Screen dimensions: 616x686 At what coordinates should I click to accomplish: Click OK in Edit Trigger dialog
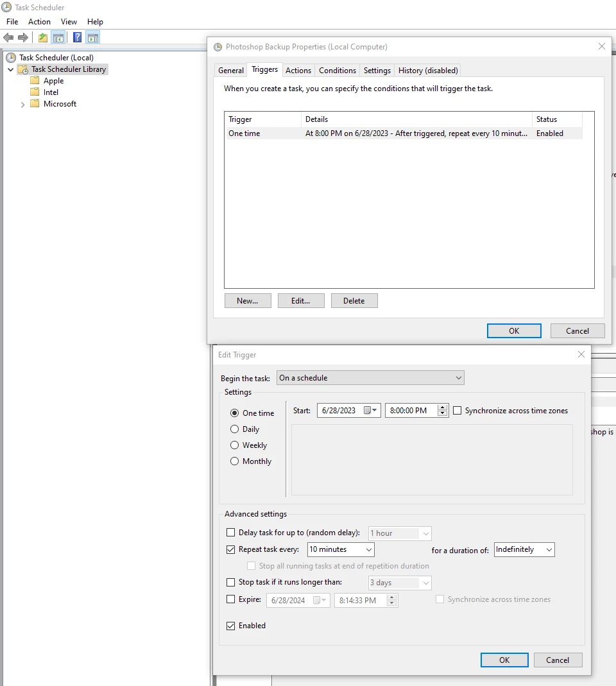click(x=504, y=660)
